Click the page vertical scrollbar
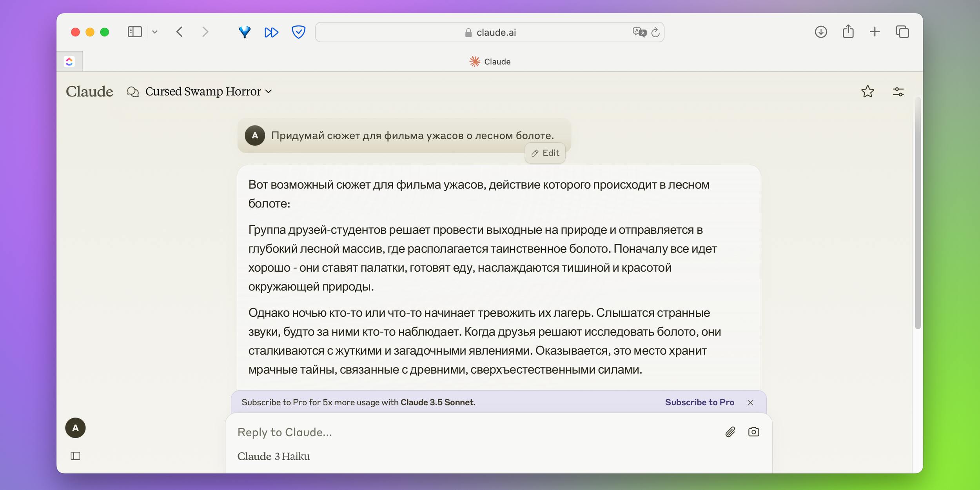The image size is (980, 490). point(917,214)
